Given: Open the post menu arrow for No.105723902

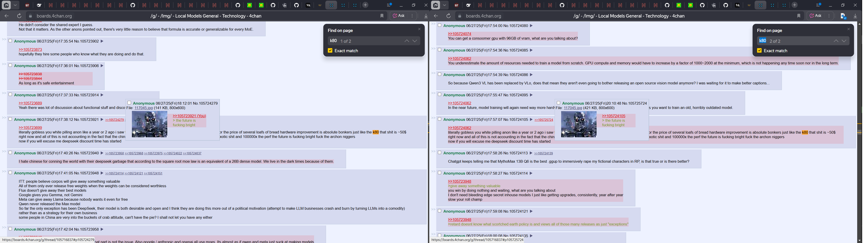Looking at the screenshot, I should 102,41.
